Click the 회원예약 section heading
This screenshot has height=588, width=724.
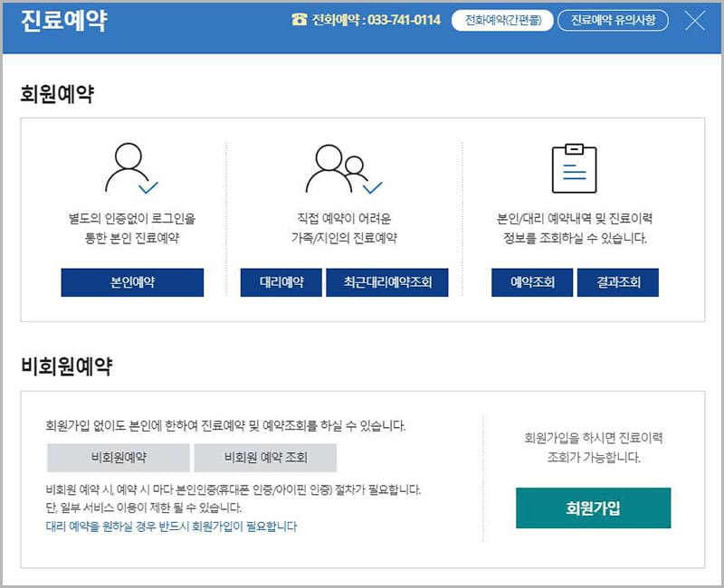click(57, 93)
